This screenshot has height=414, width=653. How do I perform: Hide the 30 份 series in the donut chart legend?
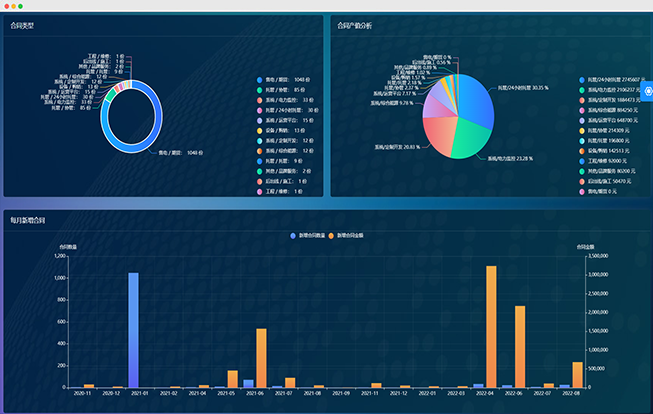[x=261, y=109]
